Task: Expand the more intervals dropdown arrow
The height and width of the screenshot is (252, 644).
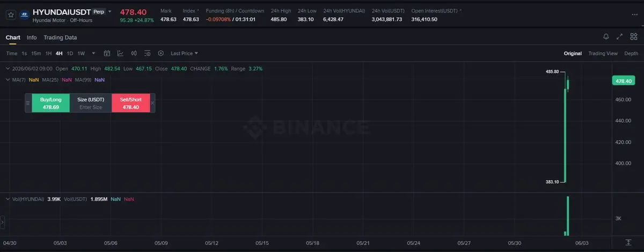Action: click(94, 54)
